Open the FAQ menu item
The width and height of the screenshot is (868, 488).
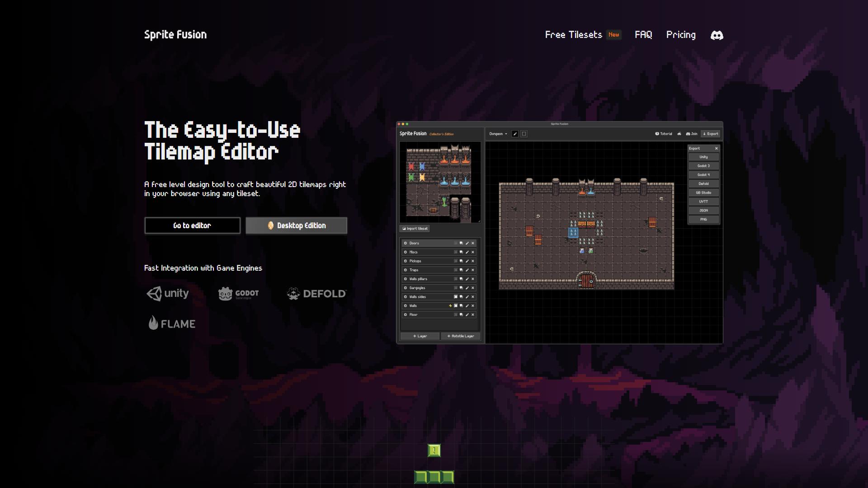tap(643, 35)
